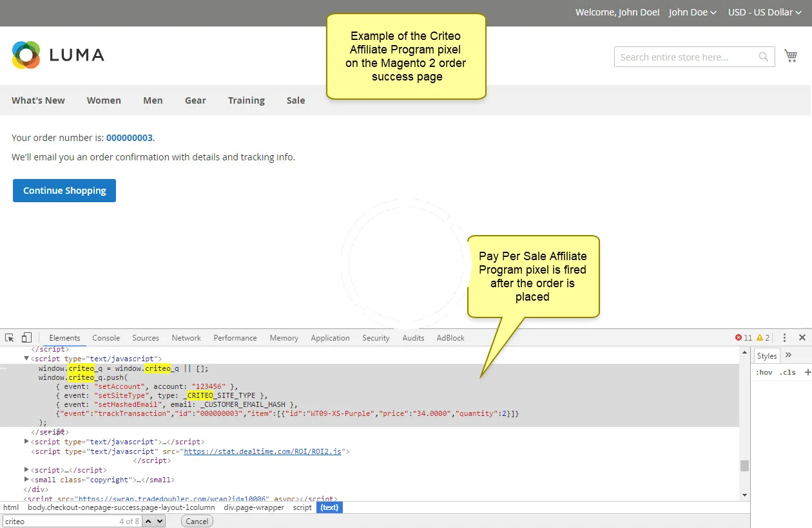Switch to the Performance tab
Image resolution: width=812 pixels, height=528 pixels.
point(235,337)
